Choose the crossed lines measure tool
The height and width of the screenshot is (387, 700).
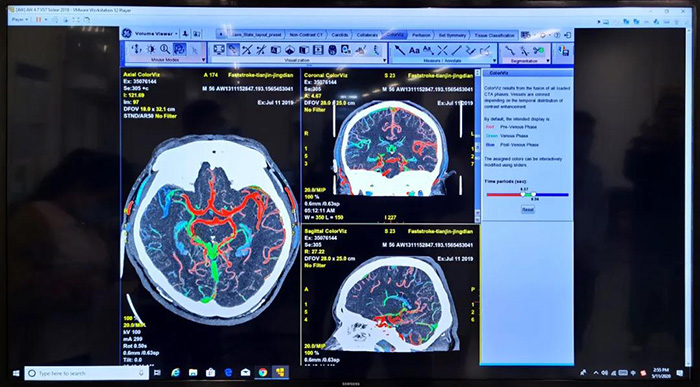442,50
